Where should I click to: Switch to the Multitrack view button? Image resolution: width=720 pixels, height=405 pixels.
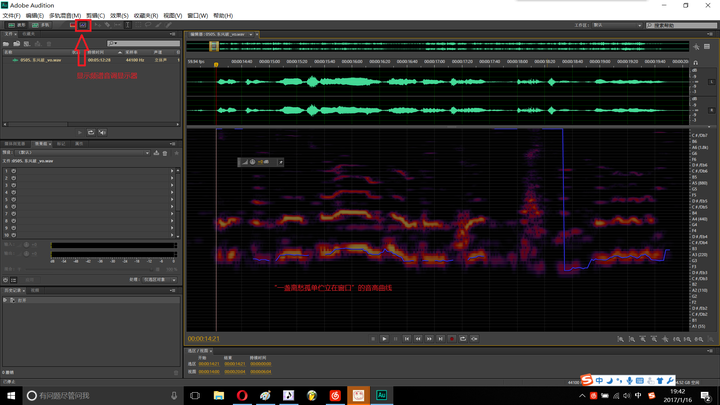tap(41, 25)
